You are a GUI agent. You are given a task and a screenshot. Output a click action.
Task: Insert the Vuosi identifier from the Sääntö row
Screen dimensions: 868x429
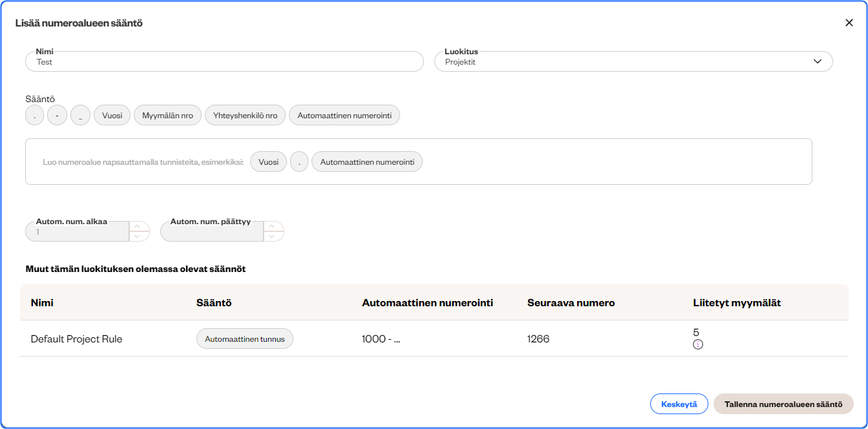(112, 116)
